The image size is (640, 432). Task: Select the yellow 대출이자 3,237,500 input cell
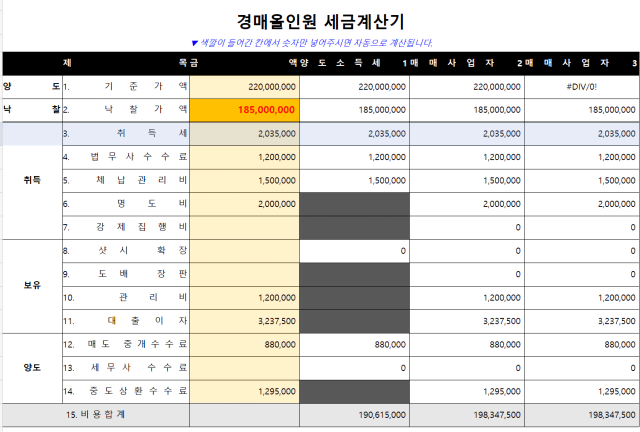[244, 321]
